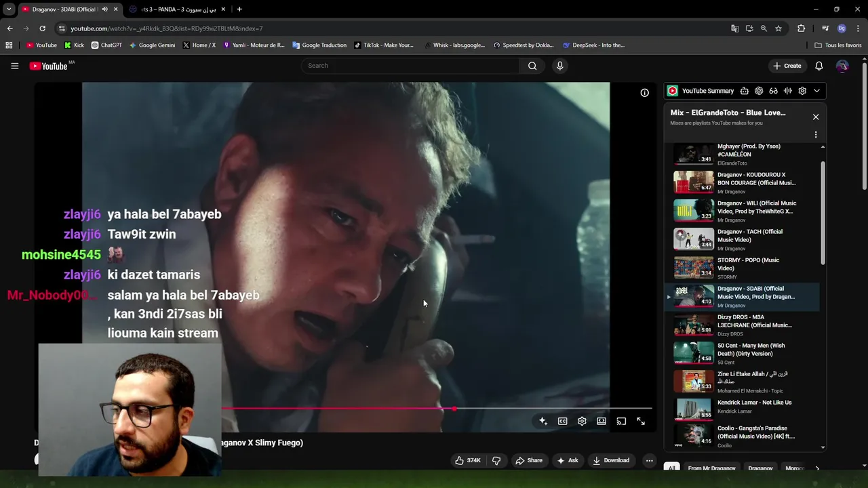Click the glasses icon in YouTube Summary
868x488 pixels.
pos(773,91)
